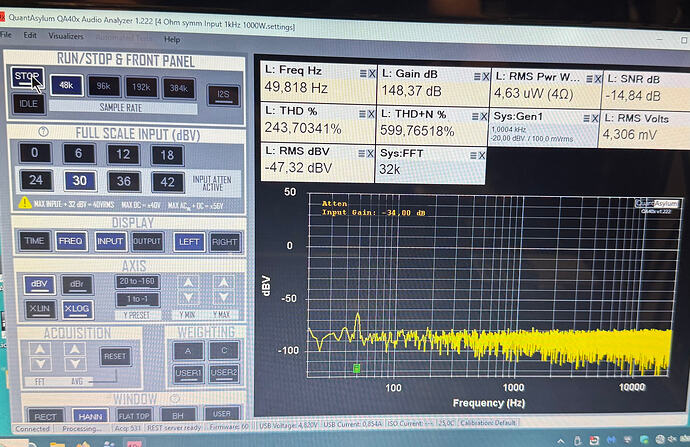Open the menu icon on Sys:Gen1 tile
690x447 pixels.
587,118
